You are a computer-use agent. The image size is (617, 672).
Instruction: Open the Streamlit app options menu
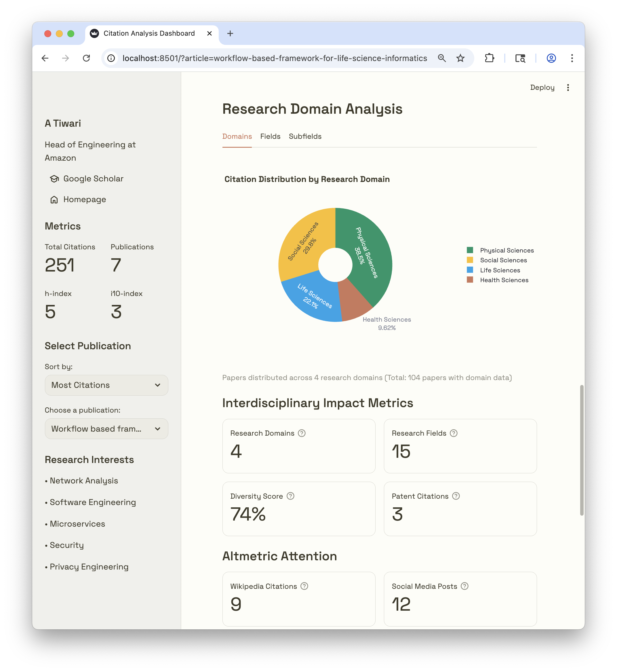(568, 88)
